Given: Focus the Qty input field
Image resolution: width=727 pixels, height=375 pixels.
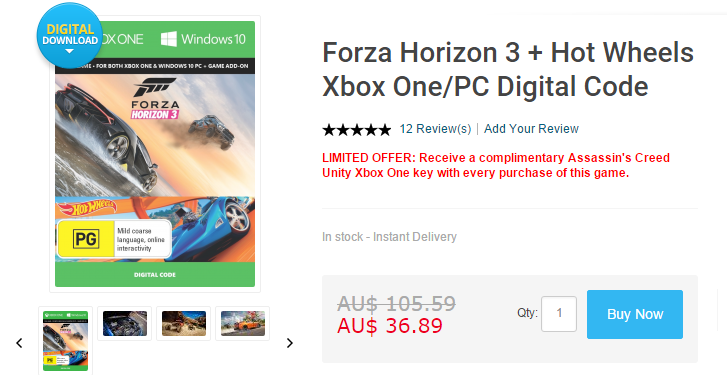Looking at the screenshot, I should pos(559,314).
